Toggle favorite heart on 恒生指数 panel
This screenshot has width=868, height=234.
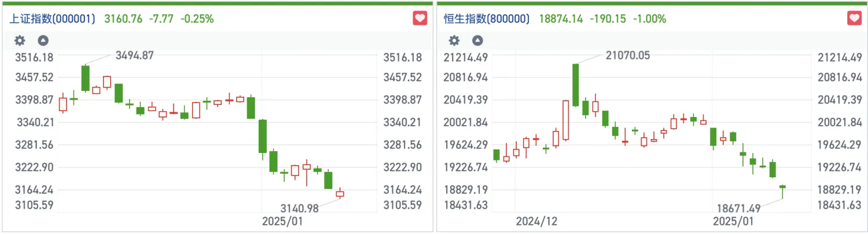tap(855, 18)
